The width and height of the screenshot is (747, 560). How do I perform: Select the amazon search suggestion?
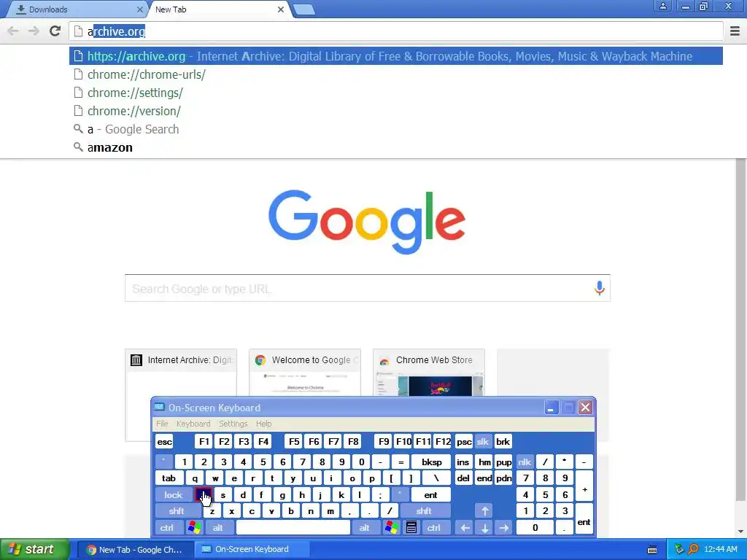point(395,147)
